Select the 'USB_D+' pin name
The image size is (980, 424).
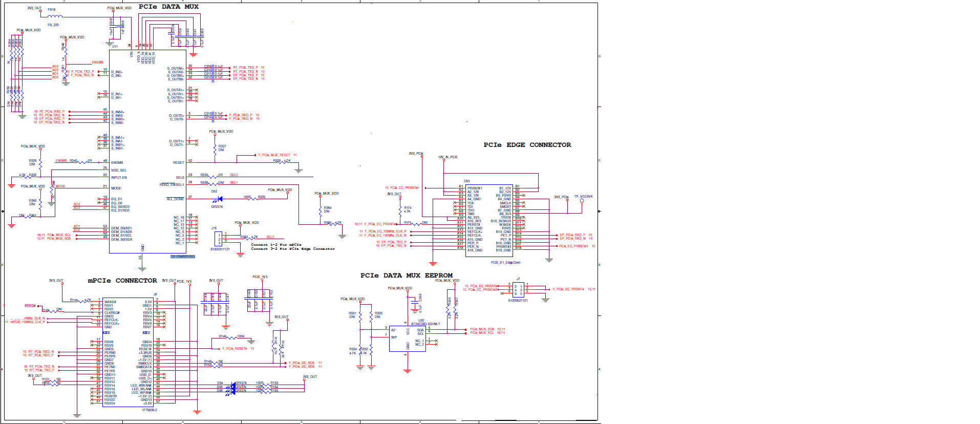[145, 378]
